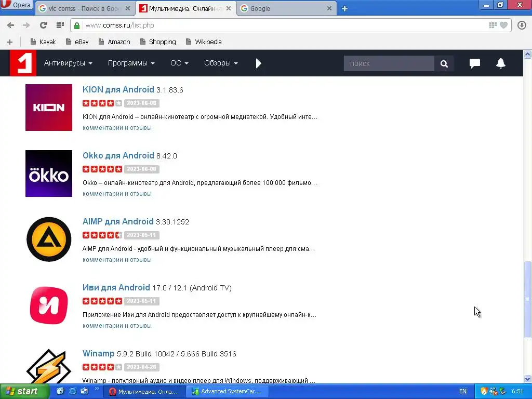Reload the page with the refresh icon
Screen dimensions: 532x399
[43, 25]
